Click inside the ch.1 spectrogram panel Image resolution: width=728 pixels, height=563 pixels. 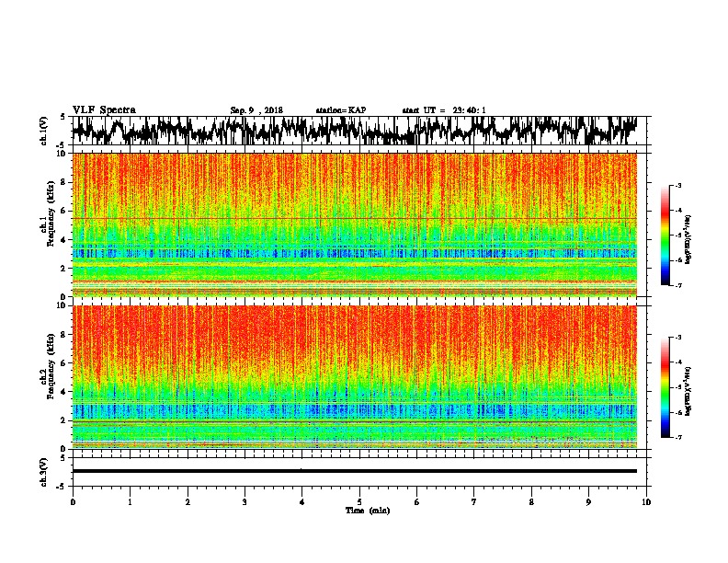click(354, 224)
